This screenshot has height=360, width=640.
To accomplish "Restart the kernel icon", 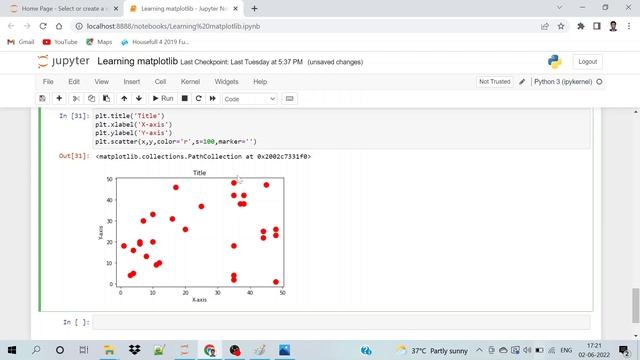I will [x=198, y=98].
